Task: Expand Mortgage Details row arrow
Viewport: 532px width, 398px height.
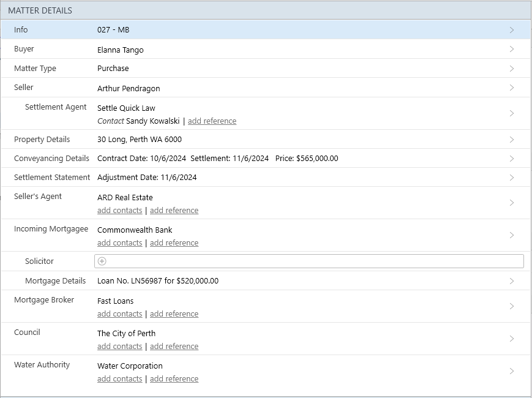Action: point(511,281)
